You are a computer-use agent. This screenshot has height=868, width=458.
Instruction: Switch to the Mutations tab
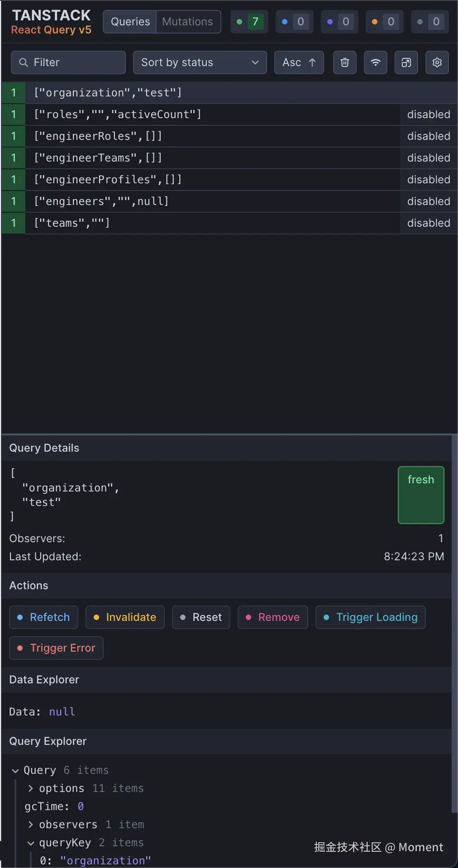click(x=188, y=22)
